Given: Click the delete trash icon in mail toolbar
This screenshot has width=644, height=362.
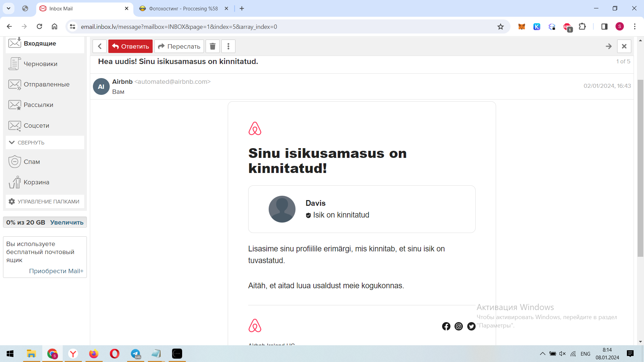Looking at the screenshot, I should (x=212, y=46).
